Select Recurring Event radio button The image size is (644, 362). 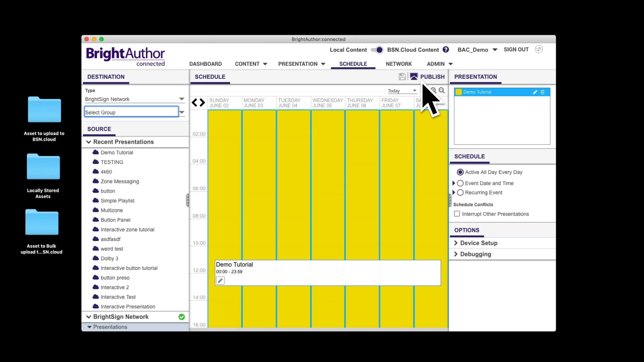click(x=460, y=193)
